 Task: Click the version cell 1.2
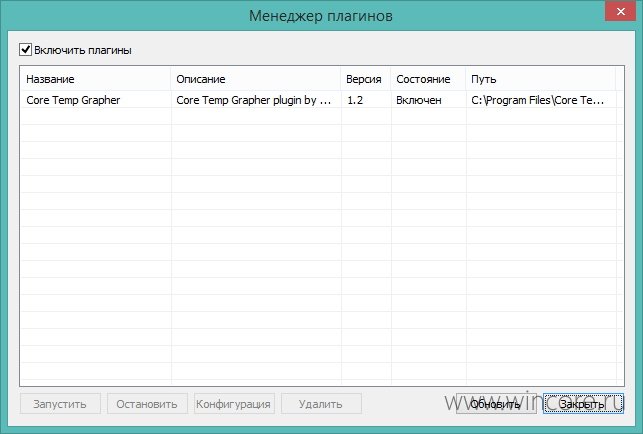point(355,100)
